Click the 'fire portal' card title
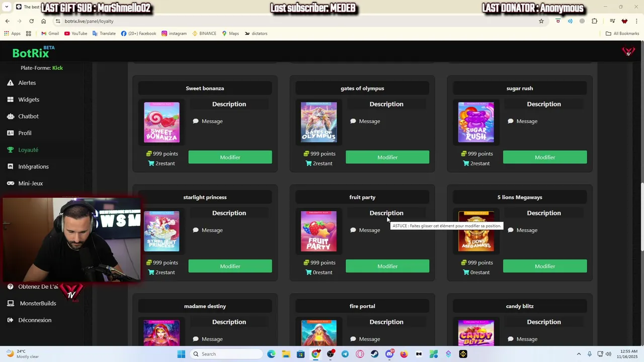The width and height of the screenshot is (644, 362). (362, 306)
